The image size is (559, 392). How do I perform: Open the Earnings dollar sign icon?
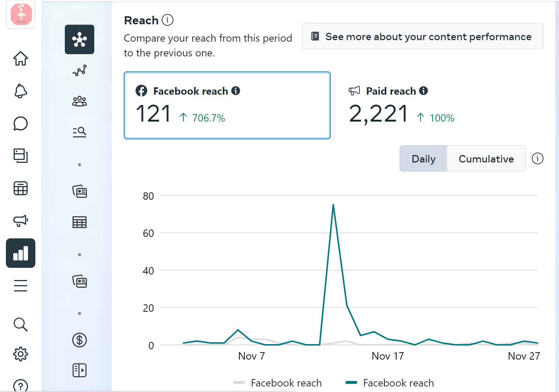[x=80, y=340]
